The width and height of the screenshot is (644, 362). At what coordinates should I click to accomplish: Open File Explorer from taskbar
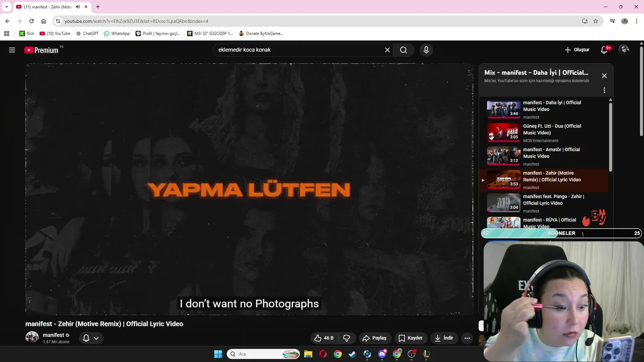tap(308, 354)
